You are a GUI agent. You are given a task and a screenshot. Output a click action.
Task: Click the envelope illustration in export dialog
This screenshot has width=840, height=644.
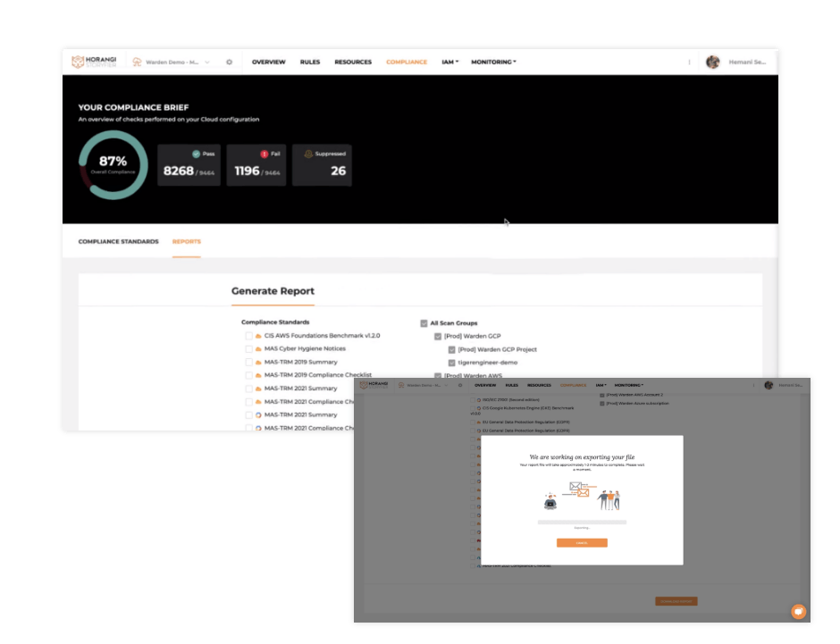click(x=579, y=489)
